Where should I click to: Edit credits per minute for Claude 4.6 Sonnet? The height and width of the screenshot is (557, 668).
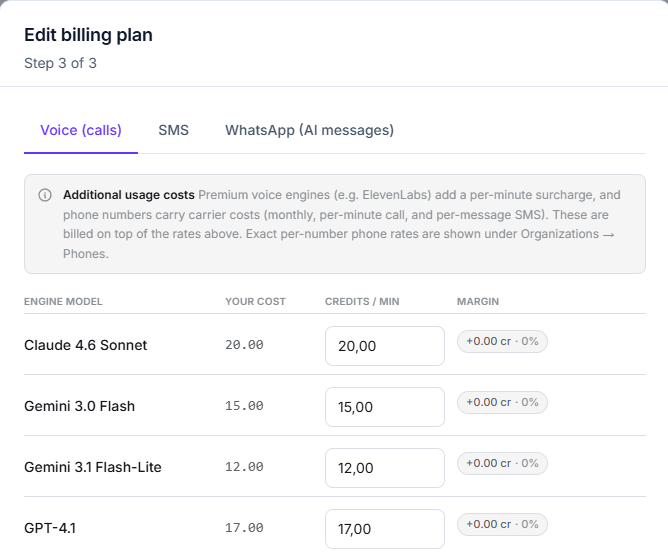point(385,346)
